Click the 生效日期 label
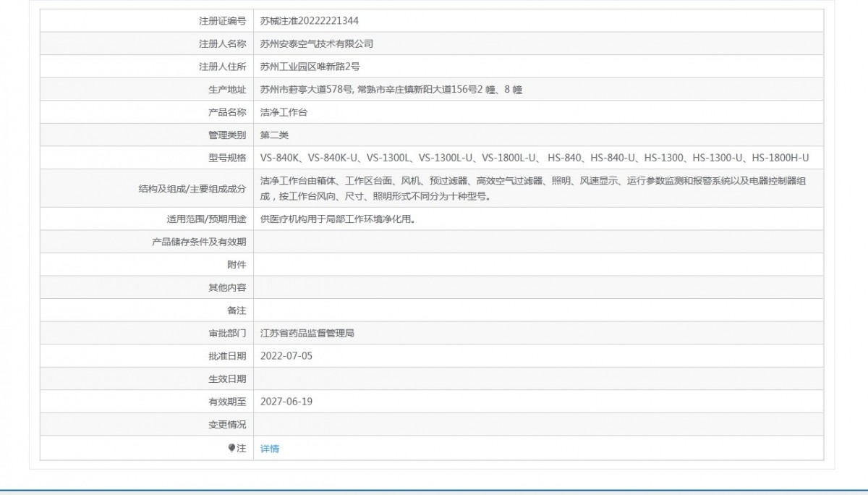 pyautogui.click(x=227, y=379)
